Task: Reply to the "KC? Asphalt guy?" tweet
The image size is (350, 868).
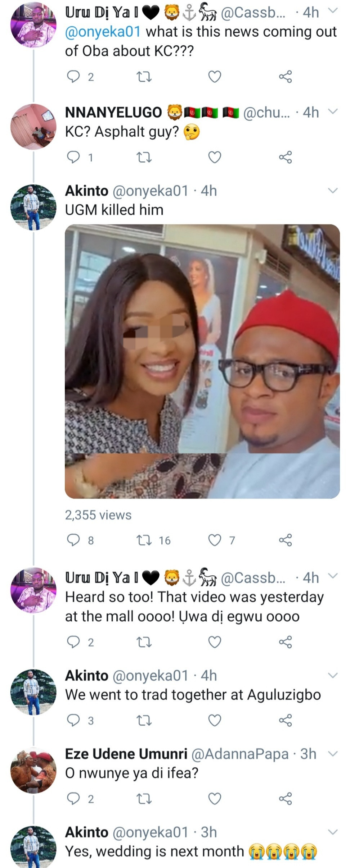Action: 74,157
